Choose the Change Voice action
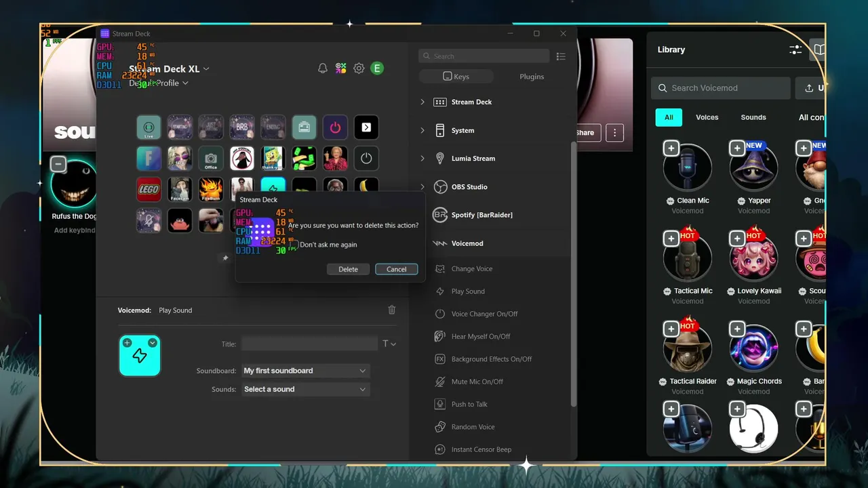Image resolution: width=868 pixels, height=488 pixels. pyautogui.click(x=472, y=268)
